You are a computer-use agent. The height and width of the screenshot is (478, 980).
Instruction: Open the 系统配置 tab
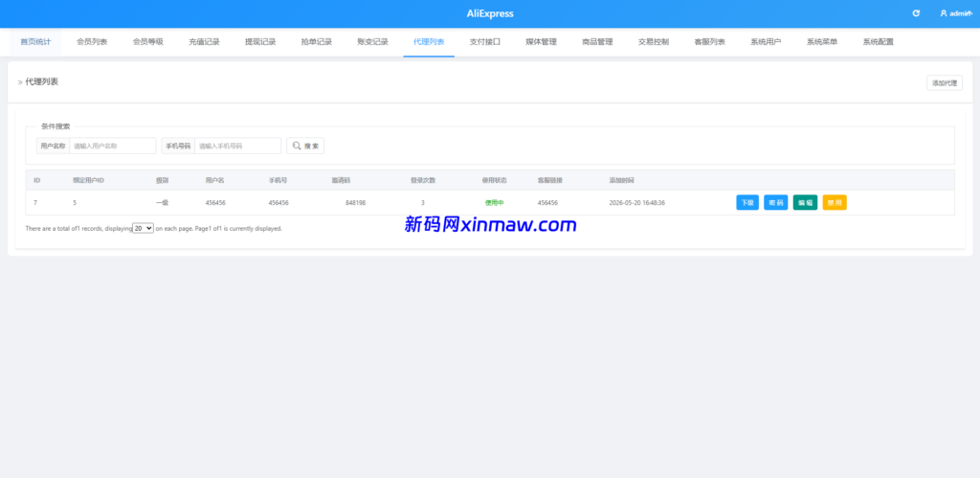879,42
